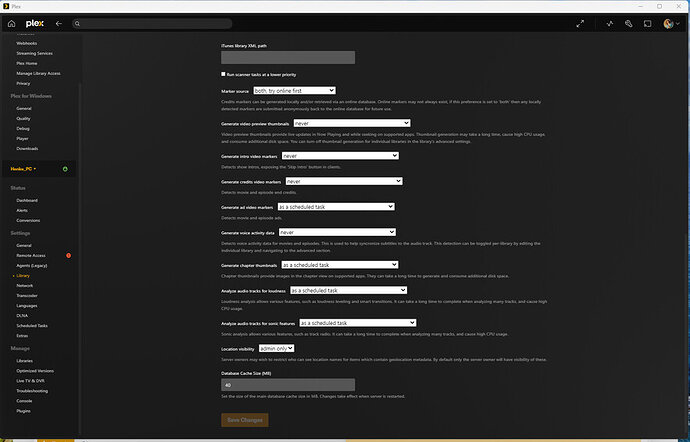Select the Library settings item

click(23, 276)
